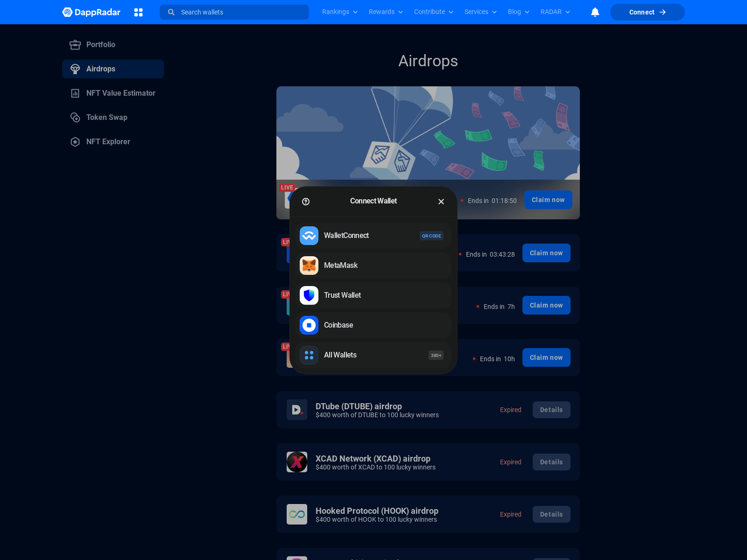Open the NFT Value Estimator icon
The image size is (747, 560).
coord(75,93)
